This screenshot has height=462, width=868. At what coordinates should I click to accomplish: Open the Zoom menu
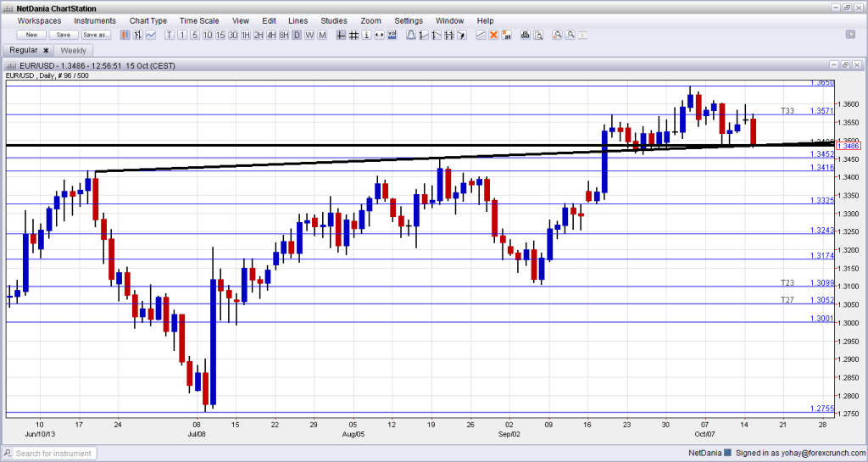[370, 20]
